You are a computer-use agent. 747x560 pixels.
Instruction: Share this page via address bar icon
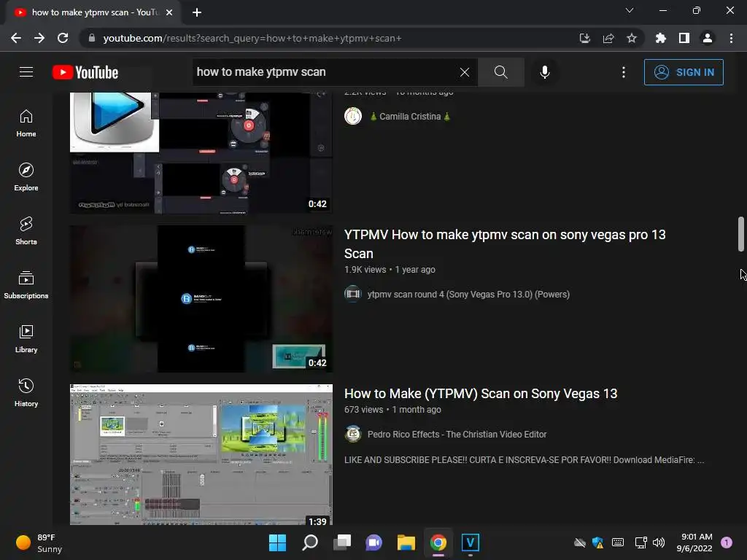click(x=608, y=38)
